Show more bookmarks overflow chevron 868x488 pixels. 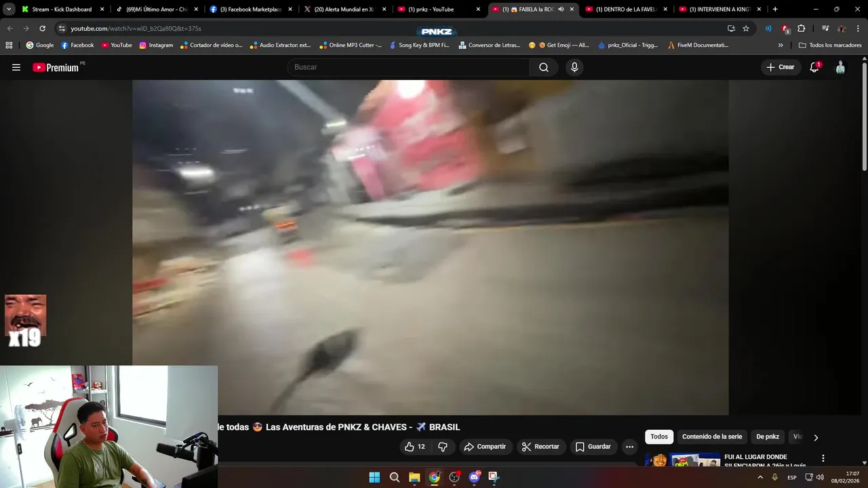pos(781,45)
